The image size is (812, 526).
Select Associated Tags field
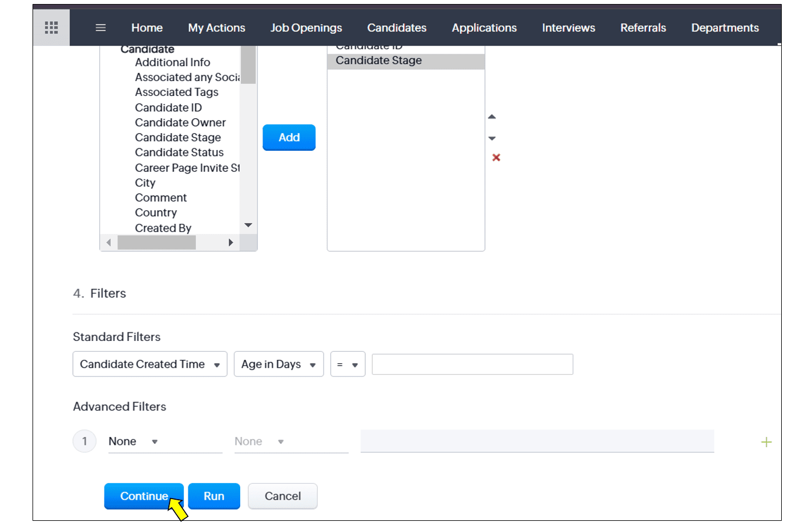tap(176, 93)
